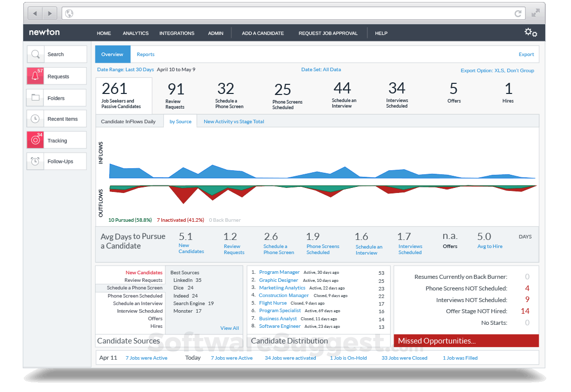This screenshot has height=392, width=571.
Task: Open Search from the sidebar
Action: (x=56, y=54)
